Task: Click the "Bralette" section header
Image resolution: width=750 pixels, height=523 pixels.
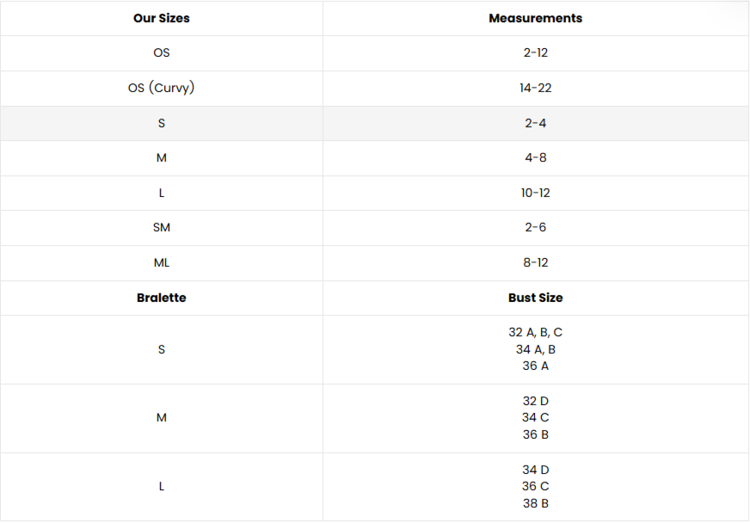Action: pyautogui.click(x=161, y=298)
